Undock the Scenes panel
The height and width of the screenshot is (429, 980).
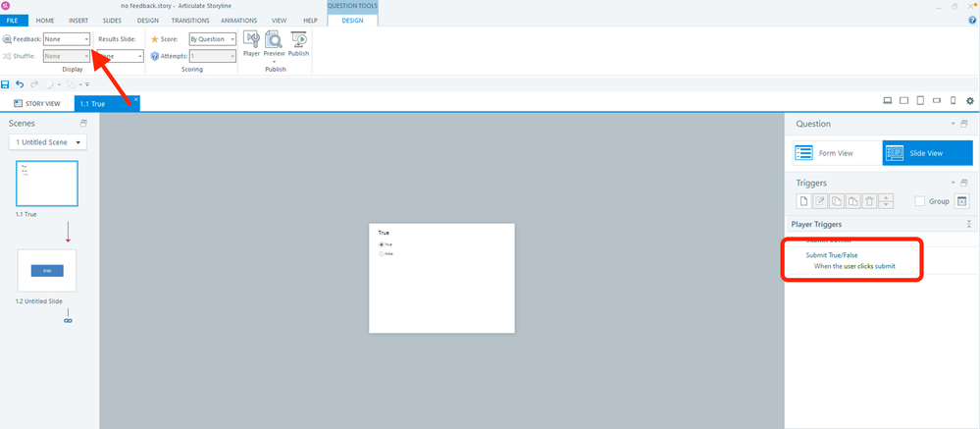point(83,123)
